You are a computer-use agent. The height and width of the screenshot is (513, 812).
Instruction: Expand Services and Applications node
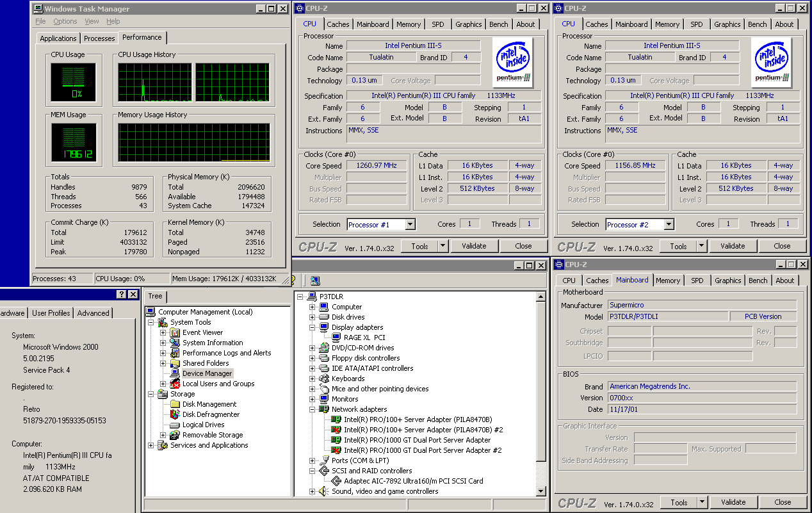click(151, 445)
